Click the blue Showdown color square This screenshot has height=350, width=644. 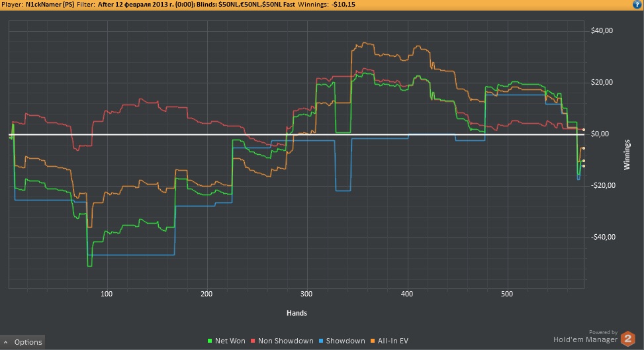[321, 341]
